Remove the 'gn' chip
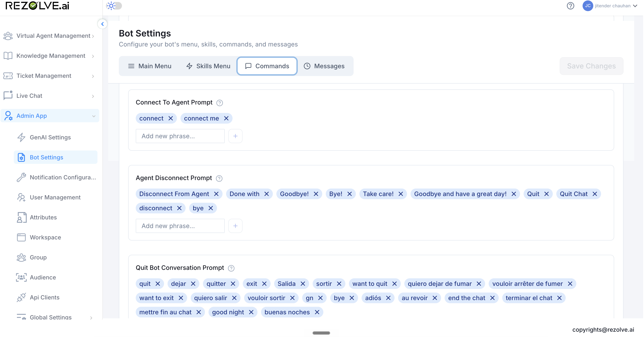Viewport: 644px width, 337px height. pos(320,298)
